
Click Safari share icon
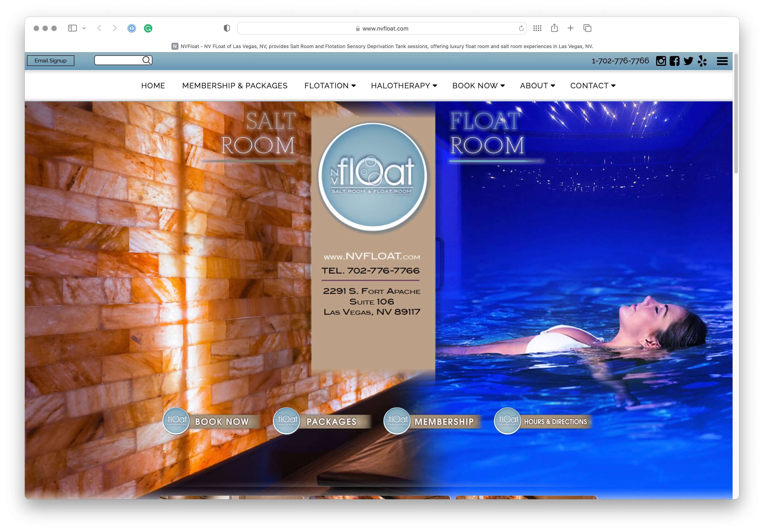(x=554, y=28)
